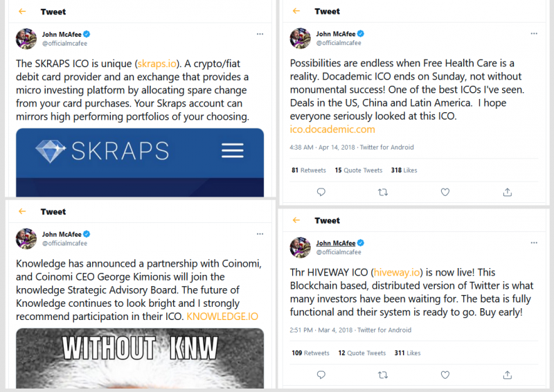Click back arrow above the Docademic tweet
Image resolution: width=554 pixels, height=392 pixels.
[296, 12]
